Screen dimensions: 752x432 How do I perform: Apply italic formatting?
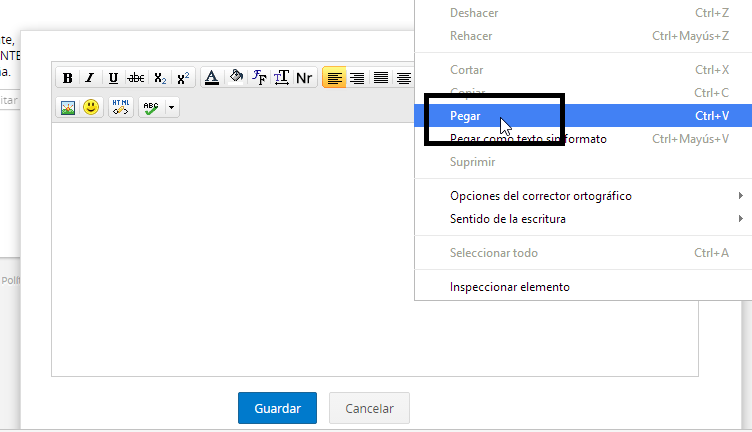(90, 78)
